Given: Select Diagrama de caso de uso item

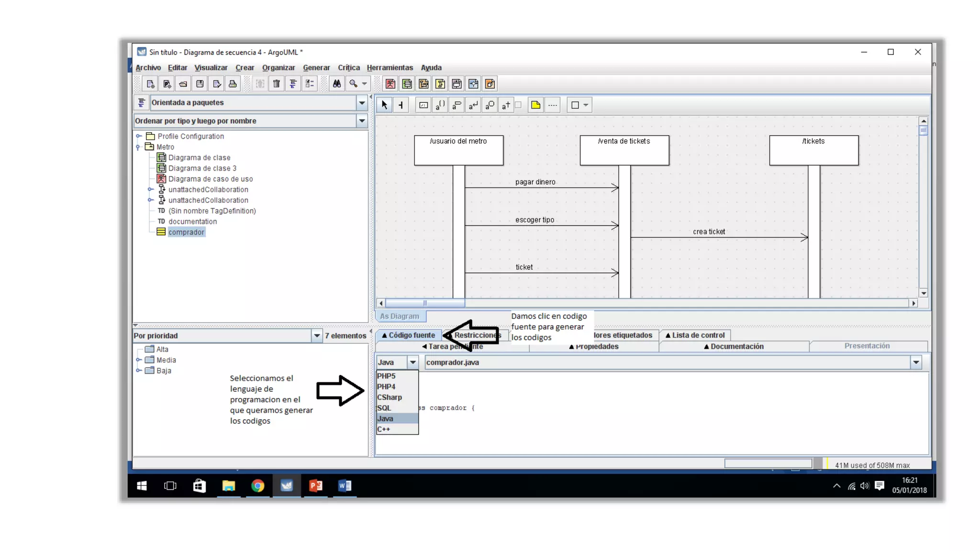Looking at the screenshot, I should (211, 179).
